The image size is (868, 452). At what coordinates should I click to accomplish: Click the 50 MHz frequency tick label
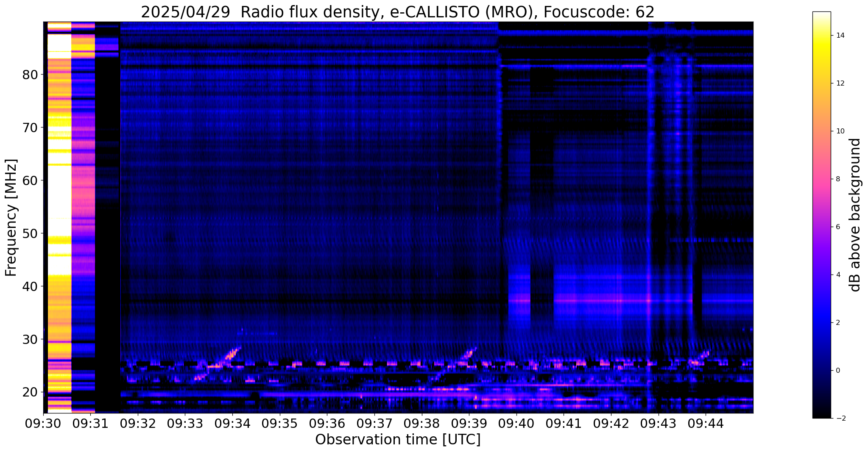pos(30,233)
